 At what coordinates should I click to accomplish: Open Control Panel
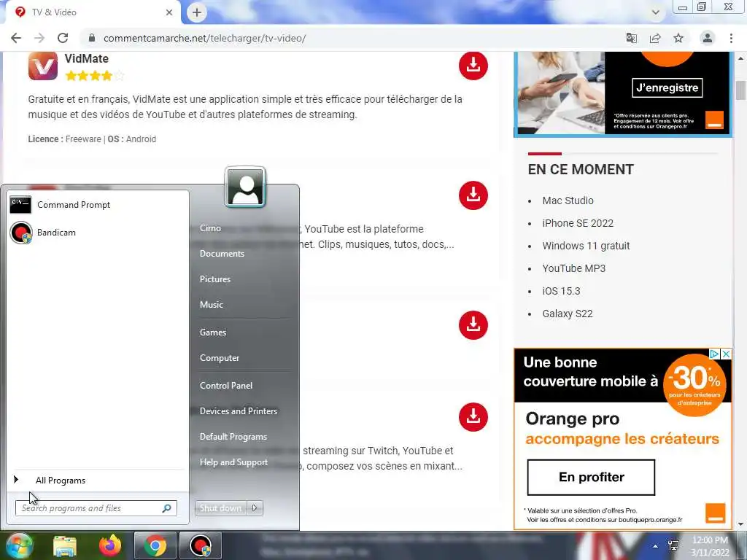(226, 386)
